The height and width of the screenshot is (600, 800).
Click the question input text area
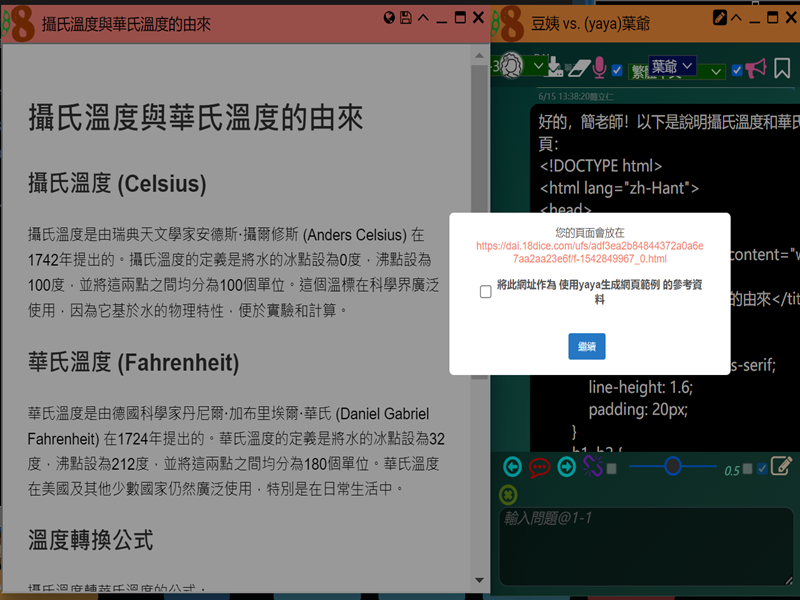pyautogui.click(x=645, y=545)
